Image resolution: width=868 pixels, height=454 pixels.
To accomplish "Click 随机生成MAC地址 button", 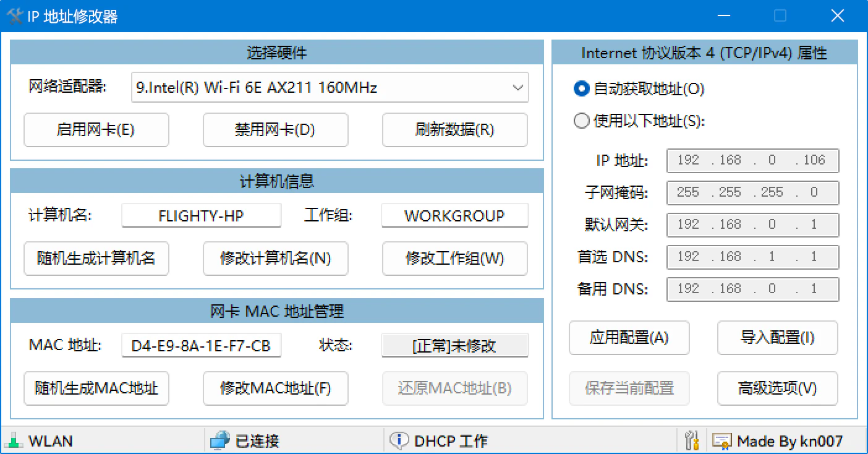I will point(96,388).
